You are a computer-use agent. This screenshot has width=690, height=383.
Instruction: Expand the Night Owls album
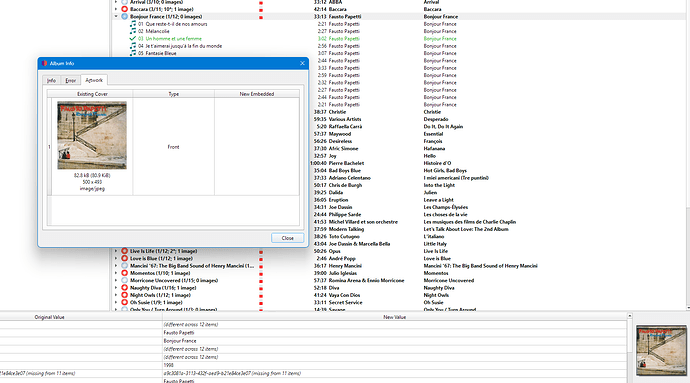click(x=116, y=295)
